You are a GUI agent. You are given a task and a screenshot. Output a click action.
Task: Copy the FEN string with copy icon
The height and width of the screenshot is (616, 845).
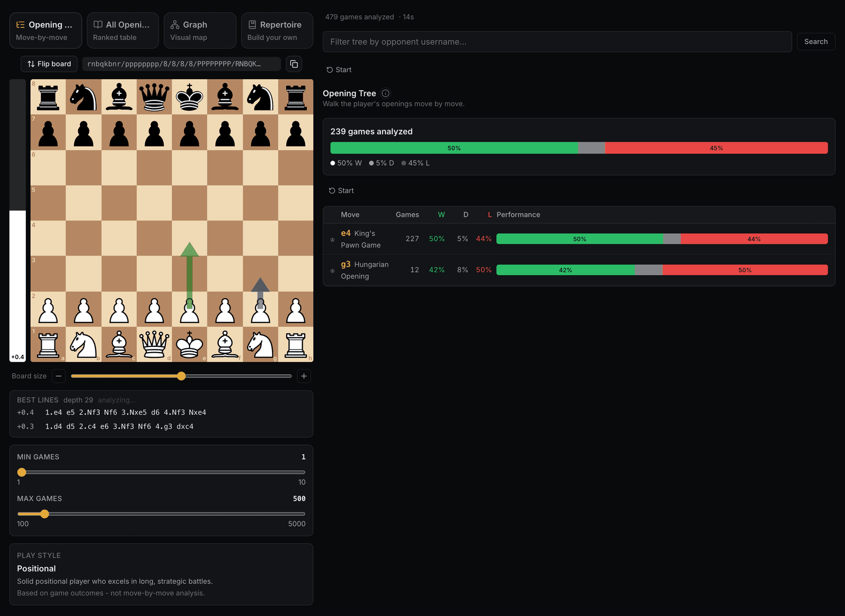(x=294, y=64)
